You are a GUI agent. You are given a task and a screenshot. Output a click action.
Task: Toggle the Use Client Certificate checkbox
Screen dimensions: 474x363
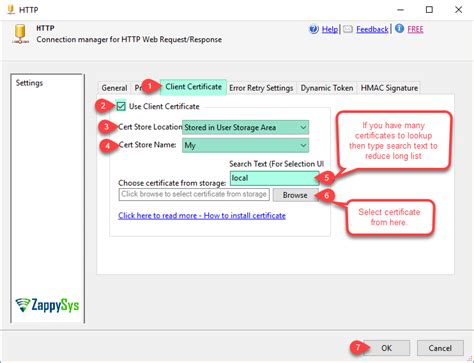pos(121,106)
